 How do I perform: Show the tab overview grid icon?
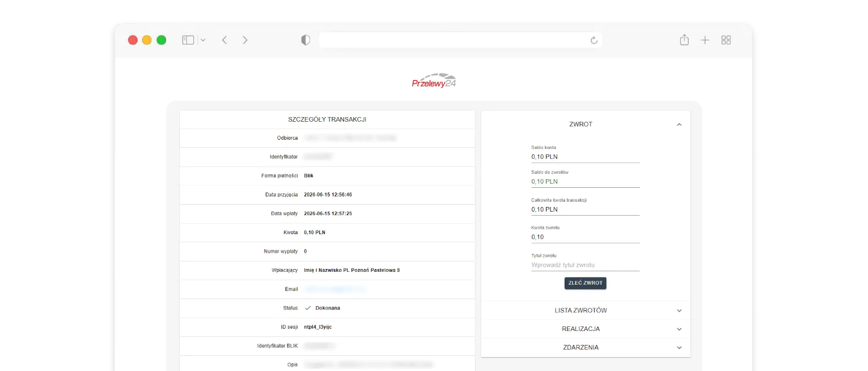click(x=726, y=40)
